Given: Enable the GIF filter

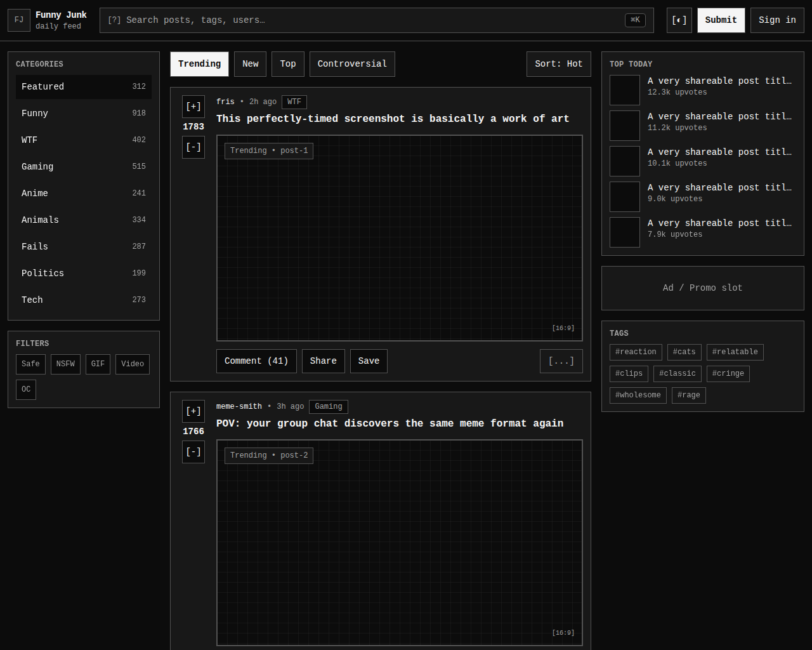Looking at the screenshot, I should (98, 364).
